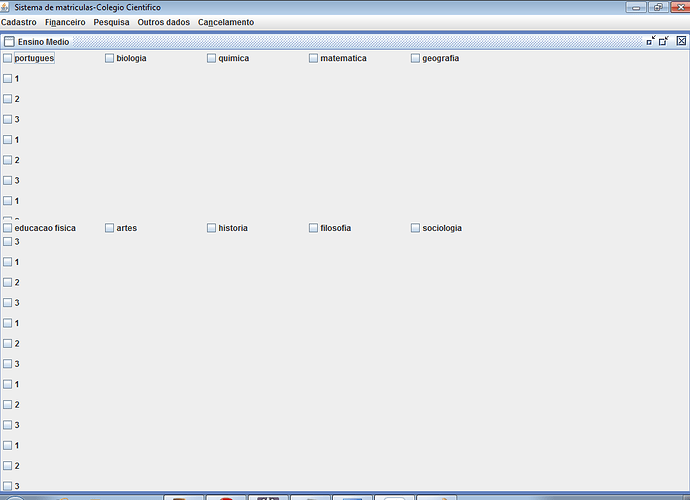
Task: Tick the portugues checkbox
Action: click(7, 58)
